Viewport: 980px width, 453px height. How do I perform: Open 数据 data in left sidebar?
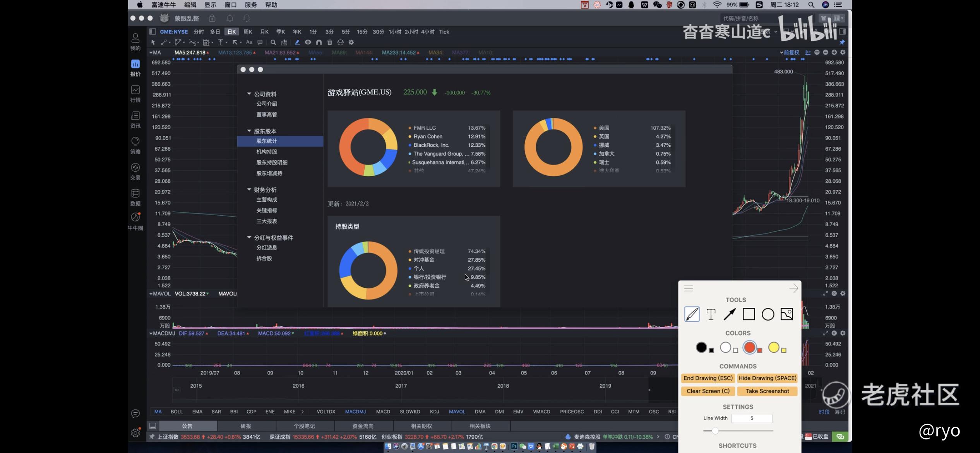point(135,197)
